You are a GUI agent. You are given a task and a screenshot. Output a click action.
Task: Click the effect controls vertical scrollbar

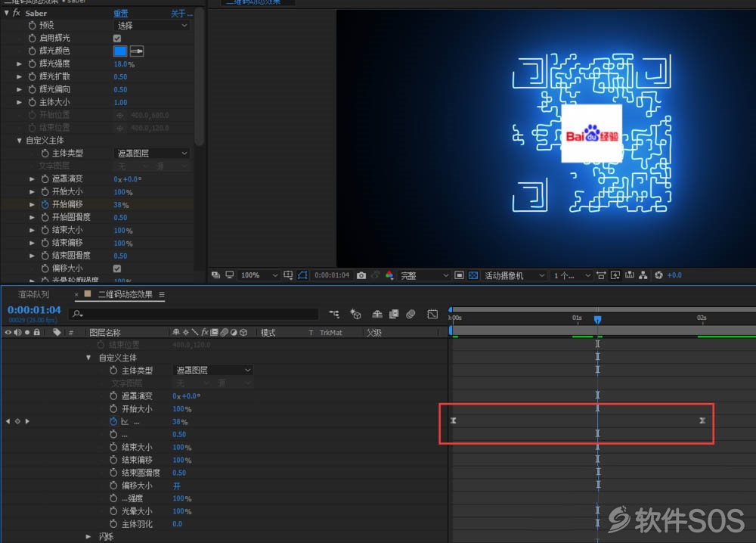coord(199,77)
